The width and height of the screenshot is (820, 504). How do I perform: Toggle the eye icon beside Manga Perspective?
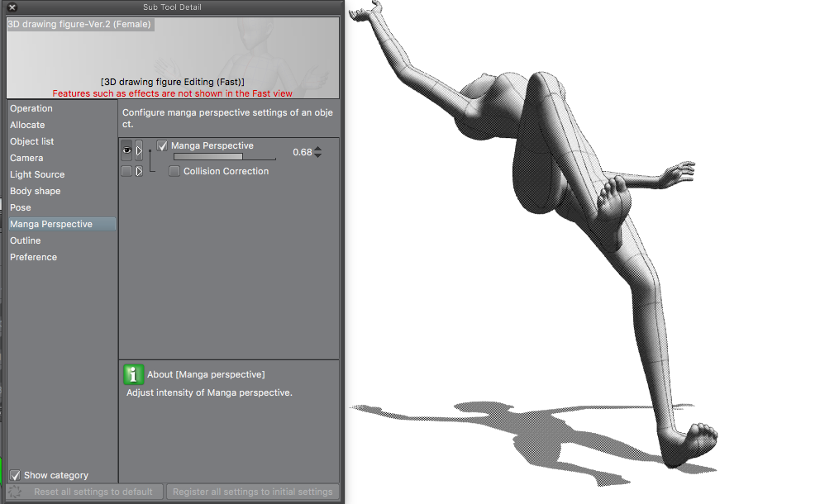click(126, 150)
